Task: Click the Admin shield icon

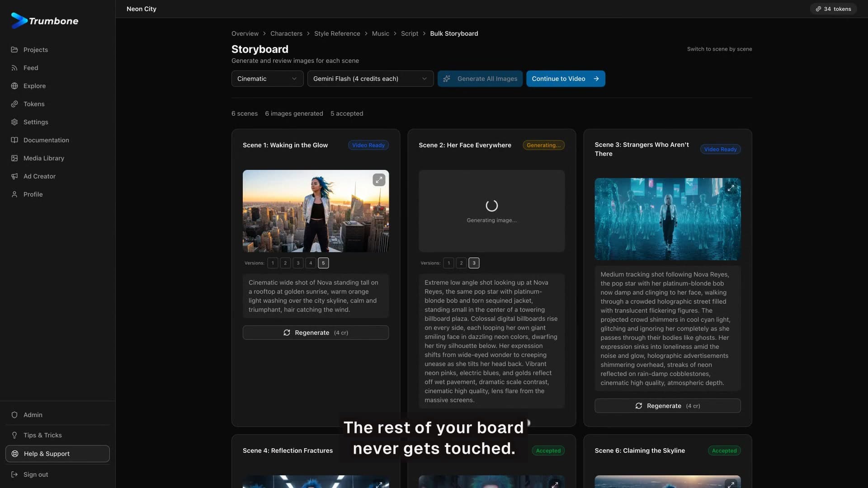Action: [14, 415]
